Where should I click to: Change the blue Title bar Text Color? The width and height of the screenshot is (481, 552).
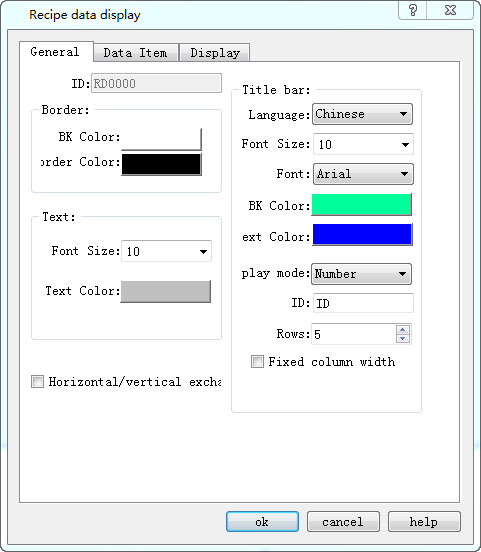pos(362,234)
